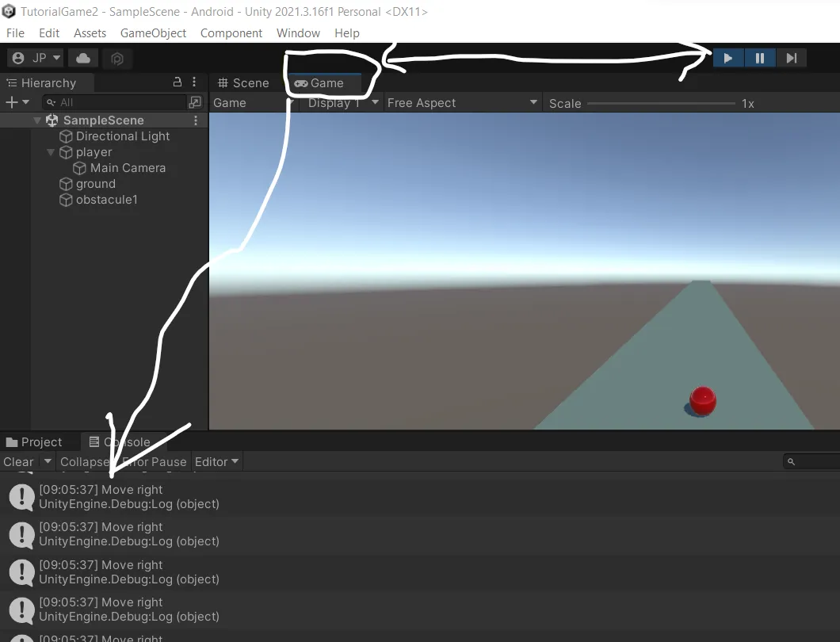This screenshot has width=840, height=642.
Task: Focus the Hierarchy search field
Action: [114, 102]
